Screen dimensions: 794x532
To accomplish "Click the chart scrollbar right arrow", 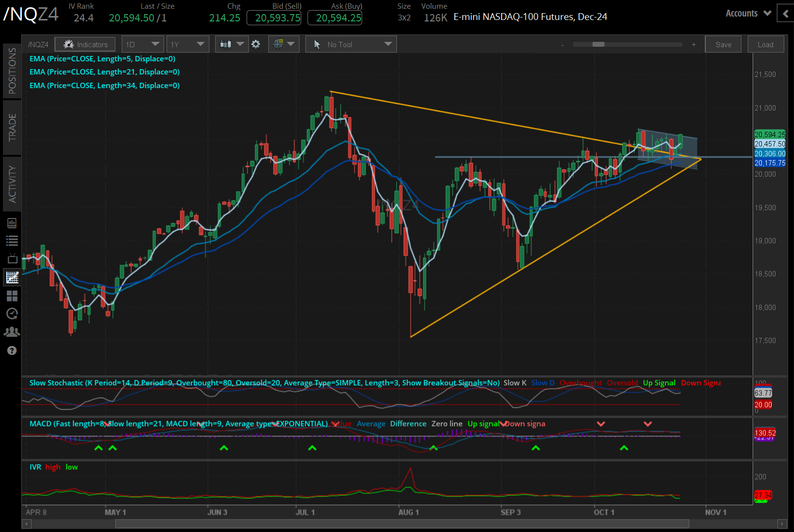I will pyautogui.click(x=782, y=524).
